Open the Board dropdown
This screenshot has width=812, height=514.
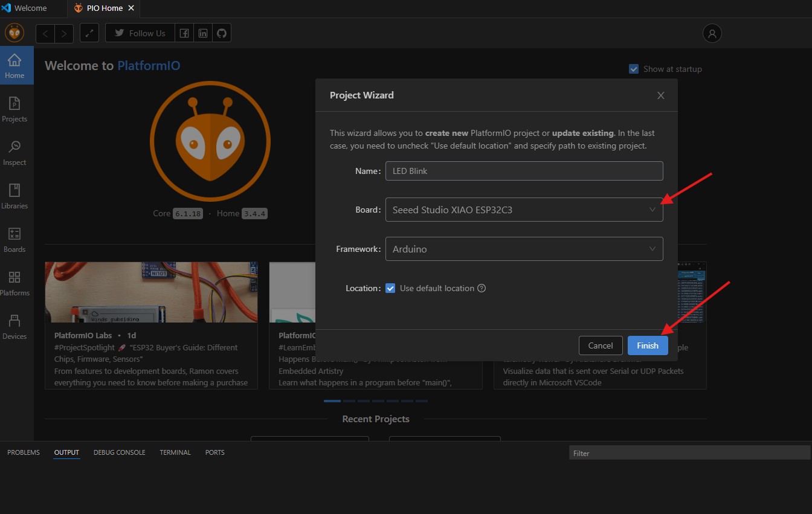coord(524,210)
